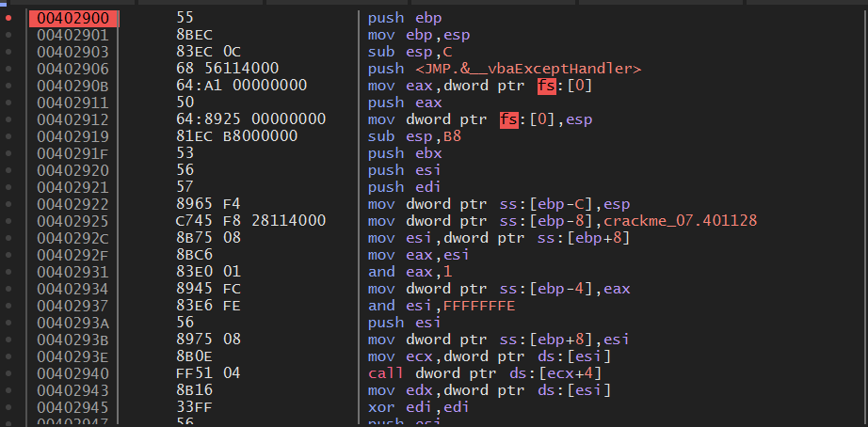Click opcode bytes '8BEC'
Image resolution: width=868 pixels, height=427 pixels.
point(194,36)
